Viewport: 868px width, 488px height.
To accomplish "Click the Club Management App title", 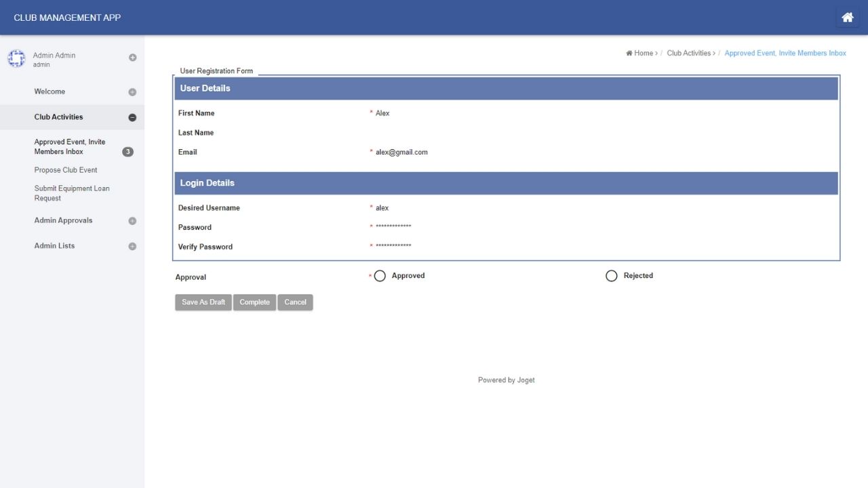I will click(67, 18).
